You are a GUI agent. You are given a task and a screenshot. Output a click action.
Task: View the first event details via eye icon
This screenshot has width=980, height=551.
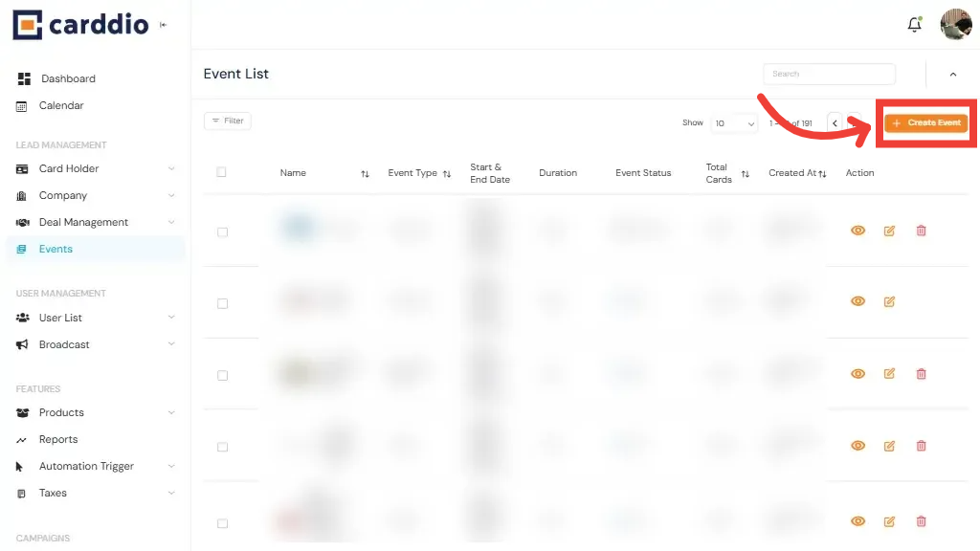(x=857, y=231)
